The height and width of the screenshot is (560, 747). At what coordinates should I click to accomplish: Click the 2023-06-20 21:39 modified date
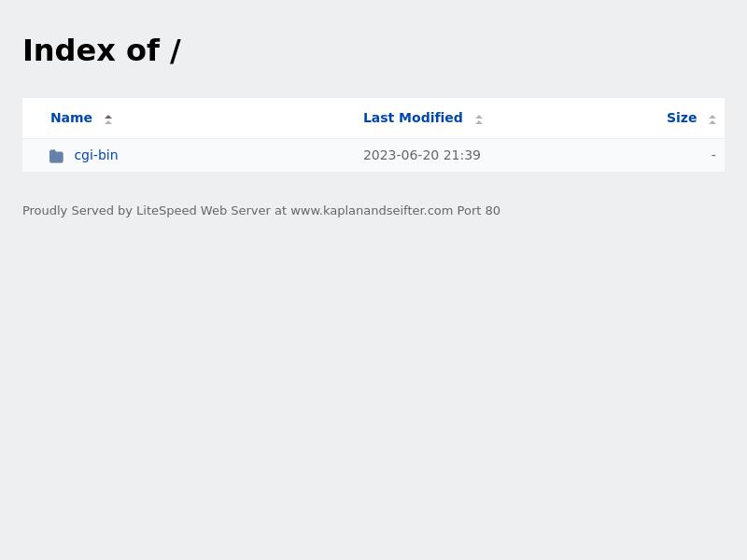tap(422, 155)
